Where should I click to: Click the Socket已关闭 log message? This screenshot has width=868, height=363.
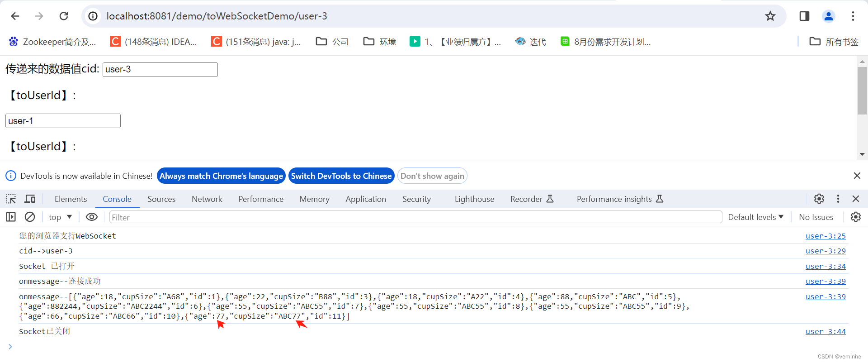point(44,331)
